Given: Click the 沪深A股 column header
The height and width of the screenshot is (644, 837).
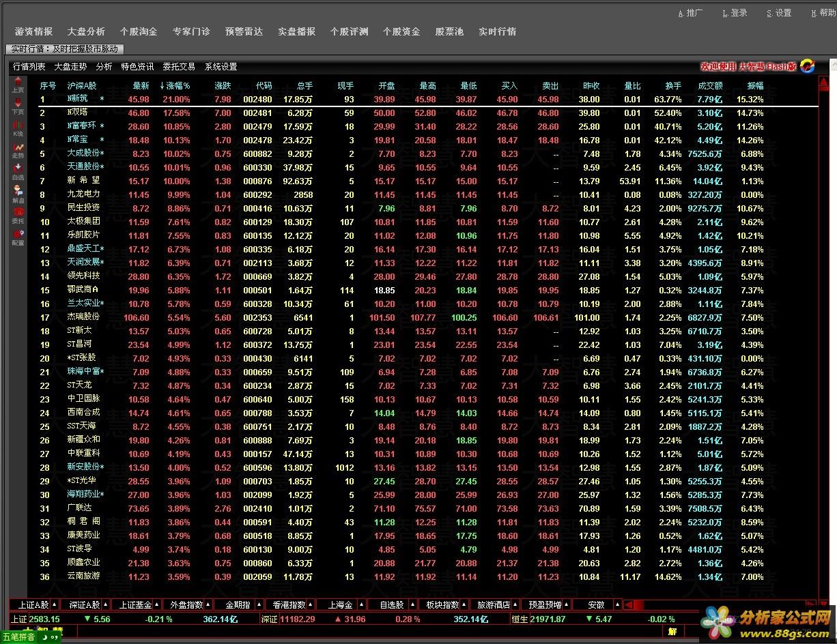Looking at the screenshot, I should [82, 86].
